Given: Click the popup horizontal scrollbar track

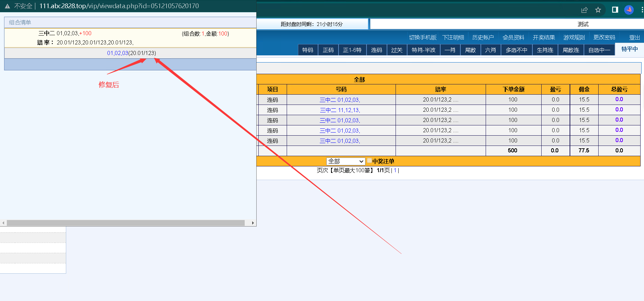Looking at the screenshot, I should tap(126, 223).
